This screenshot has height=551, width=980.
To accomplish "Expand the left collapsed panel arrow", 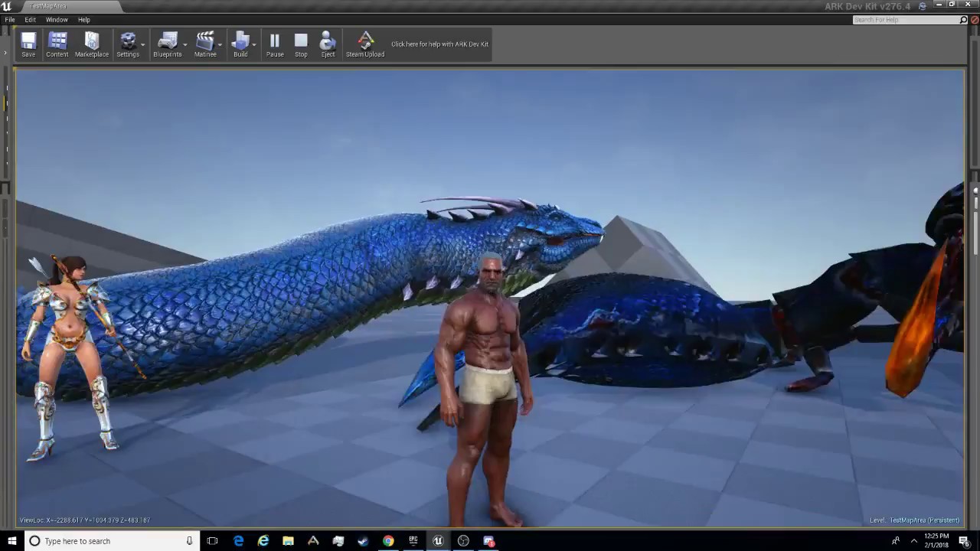I will [5, 53].
